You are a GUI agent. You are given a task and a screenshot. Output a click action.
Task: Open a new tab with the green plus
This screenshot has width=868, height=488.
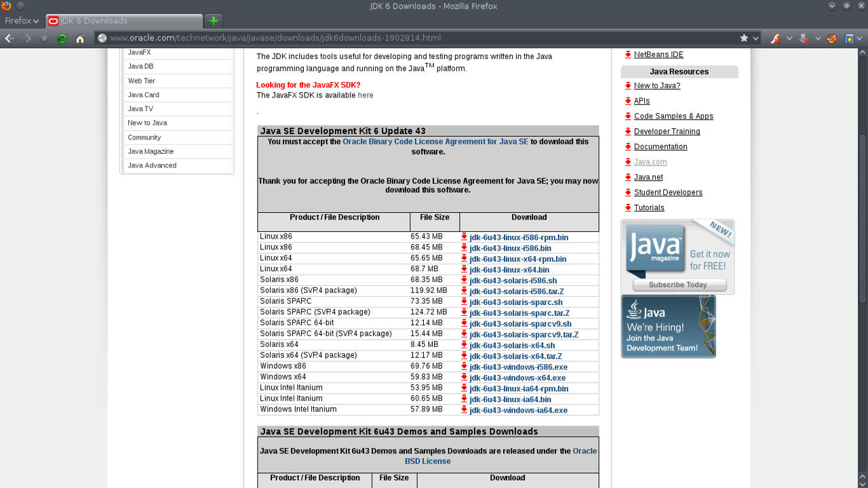(214, 21)
